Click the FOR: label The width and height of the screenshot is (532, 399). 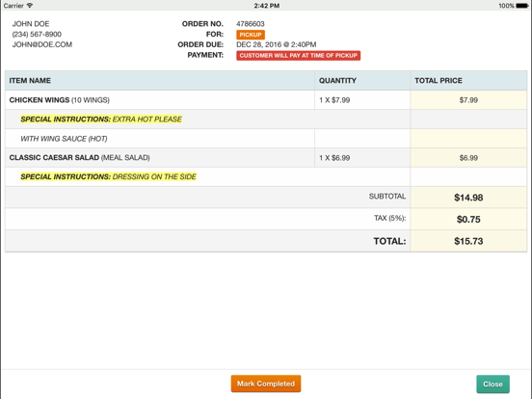tap(215, 35)
